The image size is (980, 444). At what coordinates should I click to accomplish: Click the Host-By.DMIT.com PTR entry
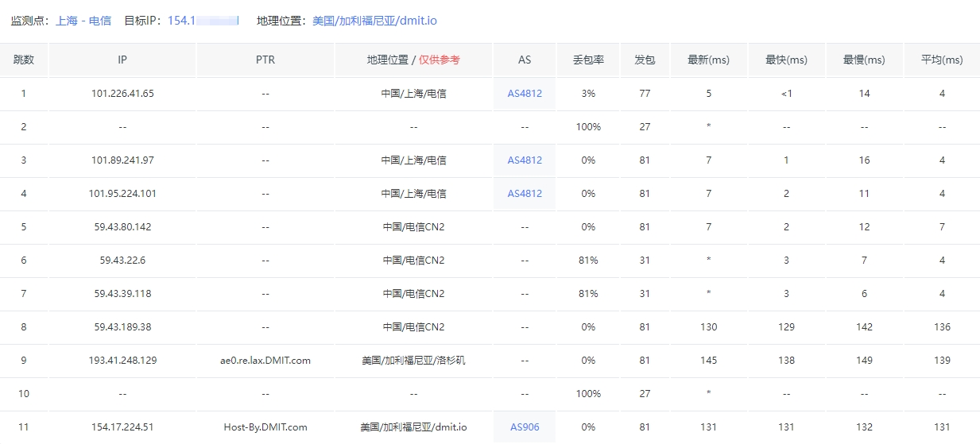[x=265, y=427]
